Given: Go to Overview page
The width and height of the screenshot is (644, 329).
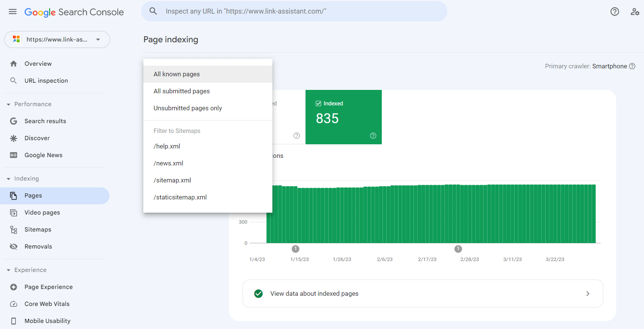Looking at the screenshot, I should tap(55, 64).
